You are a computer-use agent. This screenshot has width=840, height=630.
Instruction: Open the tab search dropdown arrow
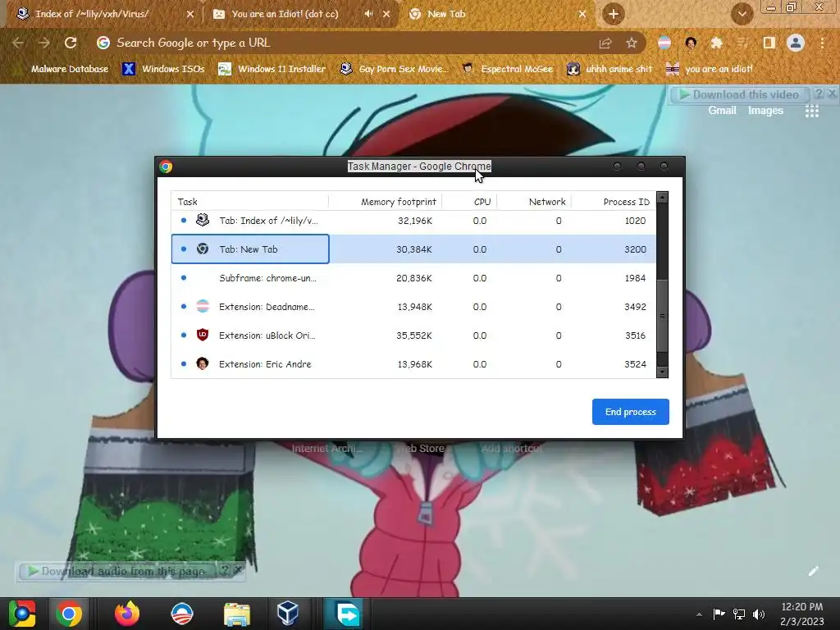tap(742, 14)
